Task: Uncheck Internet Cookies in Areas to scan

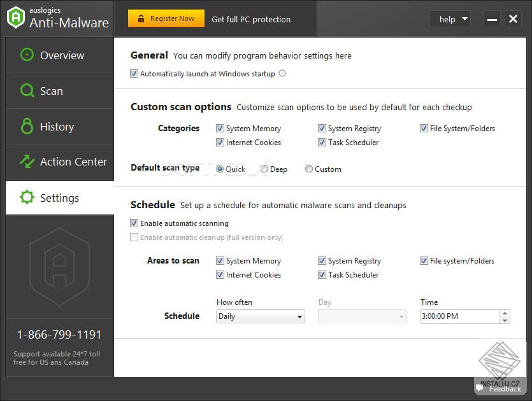Action: pos(220,274)
